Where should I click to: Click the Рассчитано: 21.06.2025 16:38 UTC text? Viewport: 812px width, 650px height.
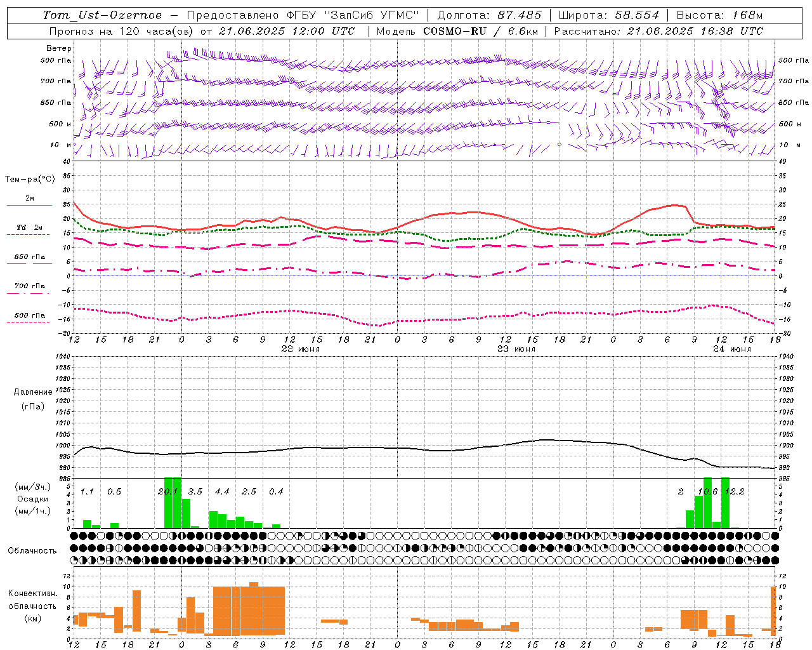658,31
